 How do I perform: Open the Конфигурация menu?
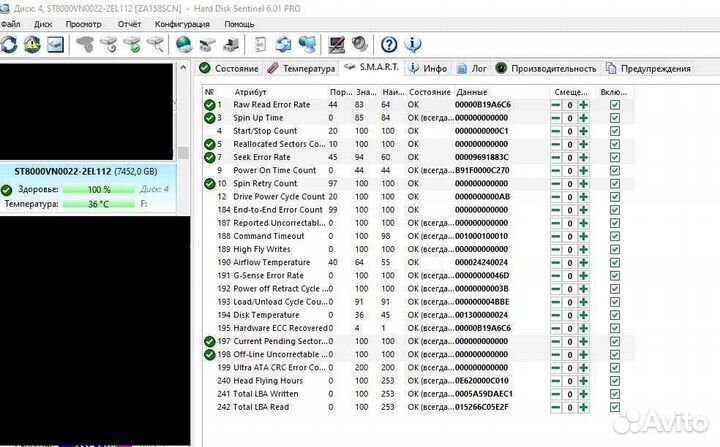(x=182, y=24)
